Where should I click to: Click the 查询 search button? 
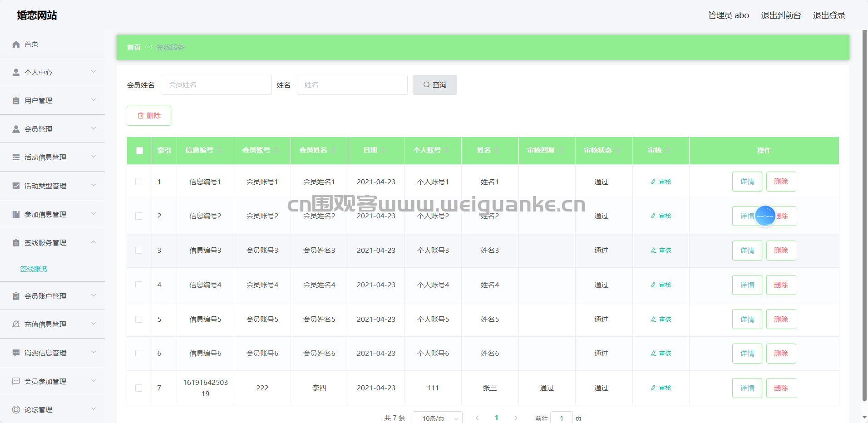(x=434, y=85)
